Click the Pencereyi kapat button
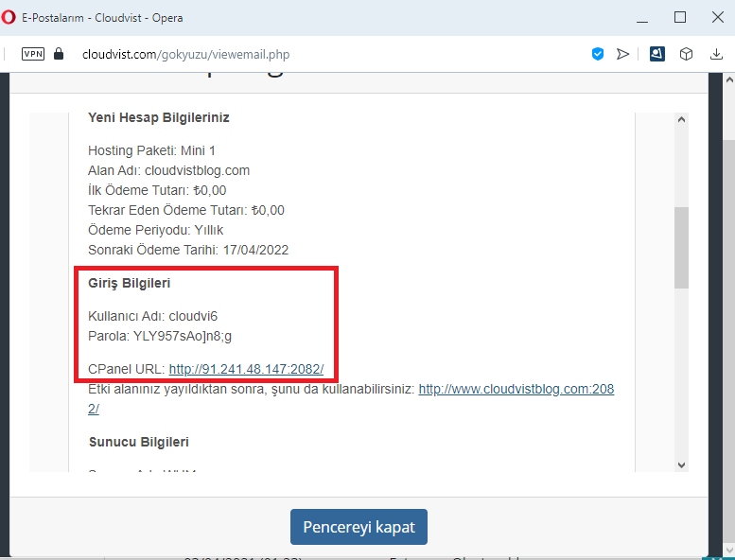Image resolution: width=735 pixels, height=560 pixels. [x=359, y=527]
